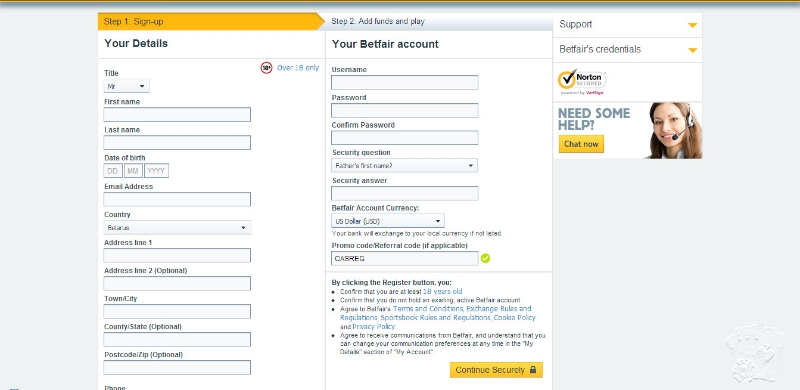Viewport: 800px width, 390px height.
Task: Click the DD date of birth field
Action: tap(113, 170)
